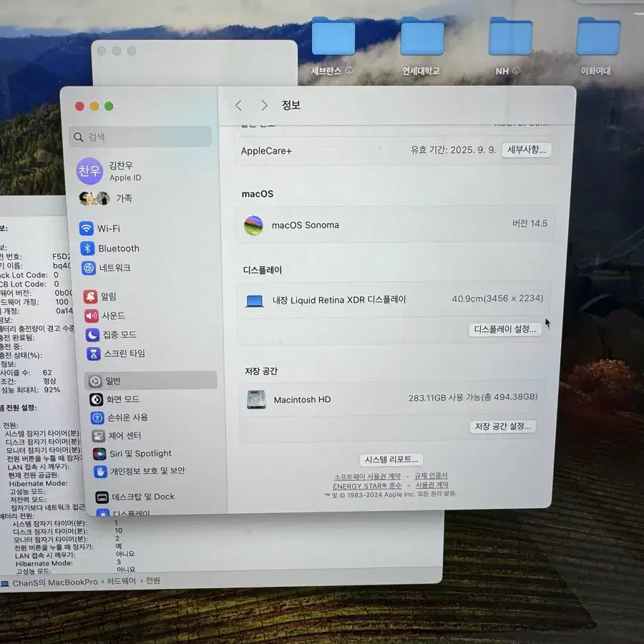Screen dimensions: 644x644
Task: Open 김찬우 Apple ID account
Action: (x=109, y=171)
